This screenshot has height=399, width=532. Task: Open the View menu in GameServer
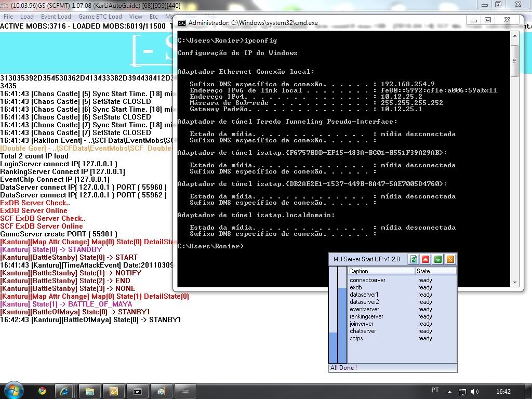(x=136, y=17)
